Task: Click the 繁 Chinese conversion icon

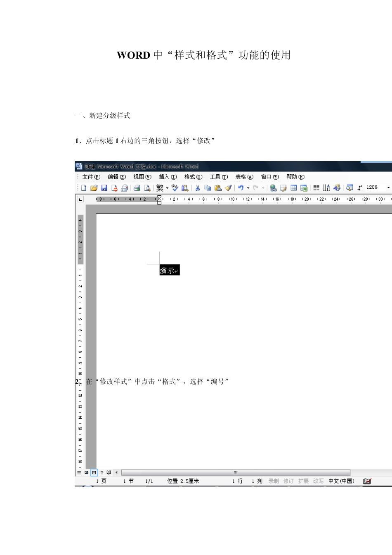Action: pos(160,188)
